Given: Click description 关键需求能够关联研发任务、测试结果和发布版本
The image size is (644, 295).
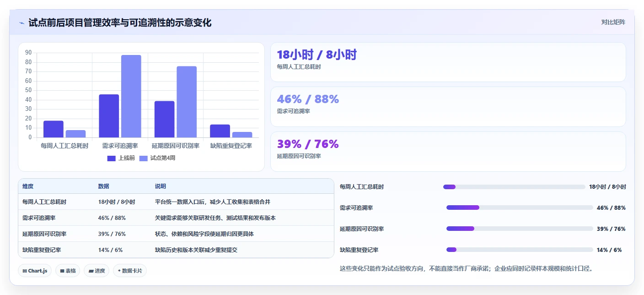Looking at the screenshot, I should pos(215,218).
